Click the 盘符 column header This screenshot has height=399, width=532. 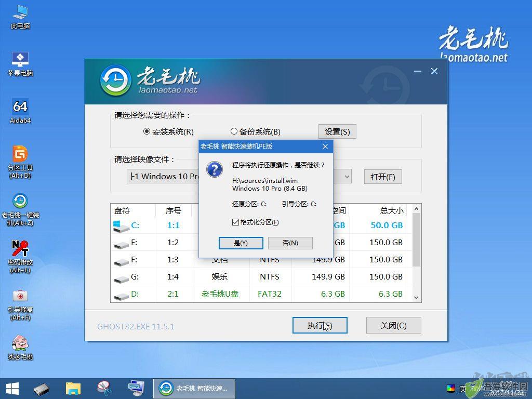click(122, 211)
